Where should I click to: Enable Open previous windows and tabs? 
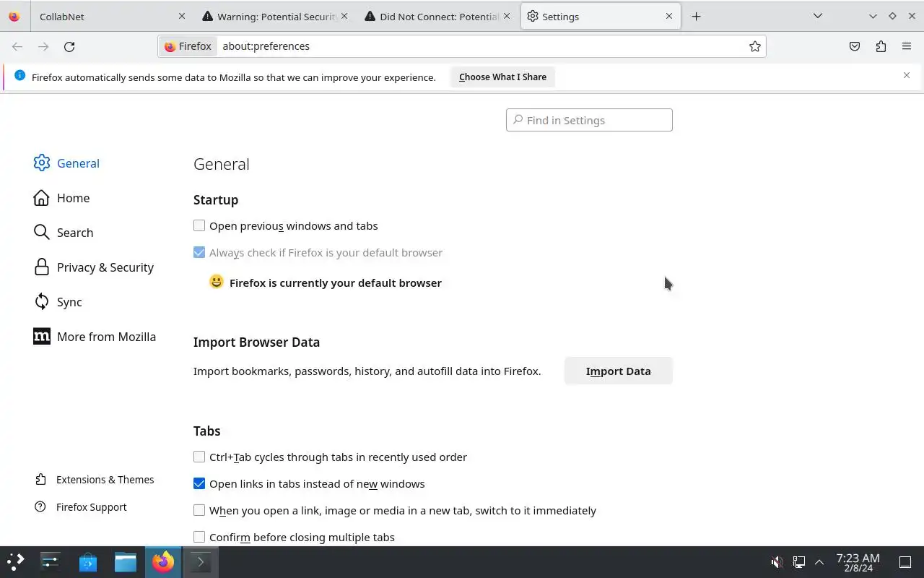199,226
